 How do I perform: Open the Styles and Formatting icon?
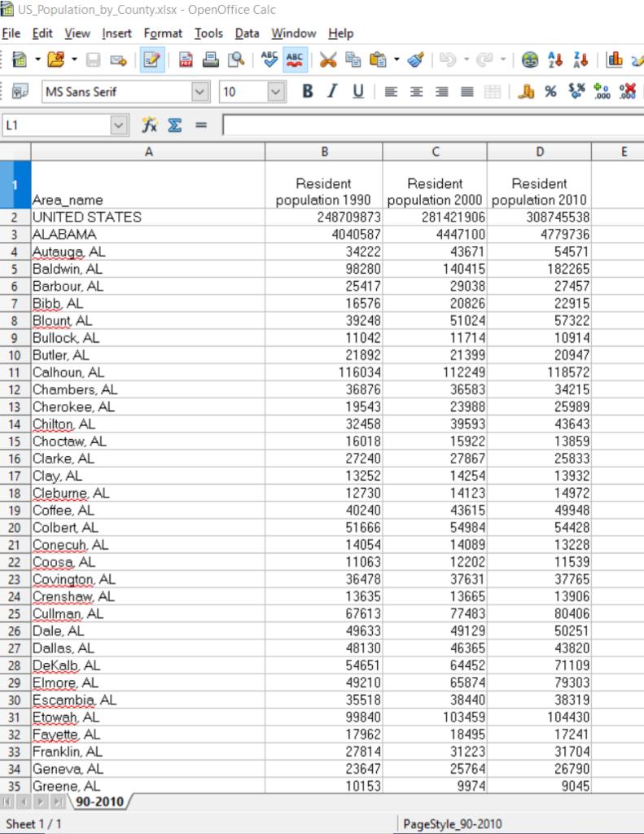20,91
